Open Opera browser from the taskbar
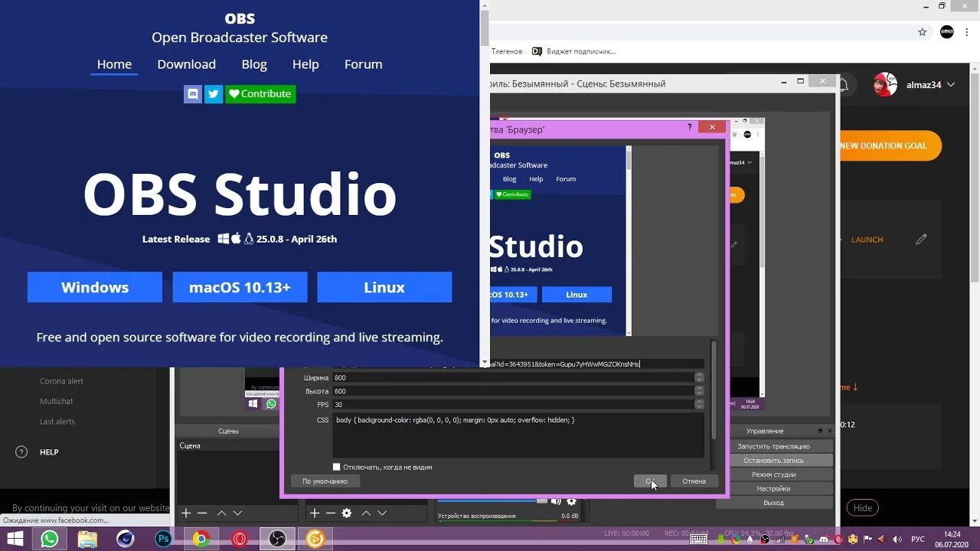The height and width of the screenshot is (551, 980). click(240, 539)
